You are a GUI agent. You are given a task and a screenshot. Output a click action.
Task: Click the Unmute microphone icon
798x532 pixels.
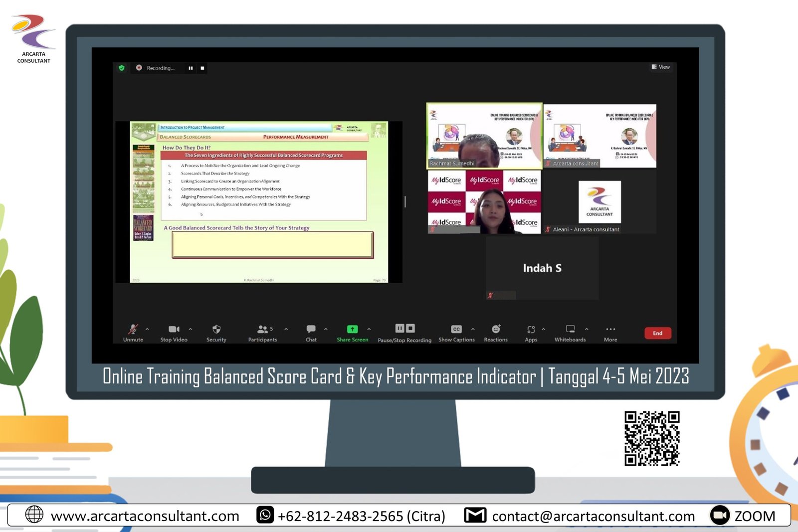coord(133,330)
